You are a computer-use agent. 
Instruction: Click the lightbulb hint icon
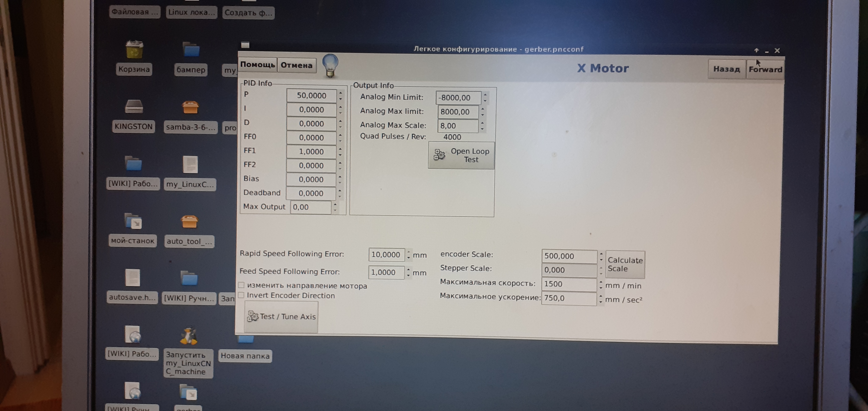330,65
